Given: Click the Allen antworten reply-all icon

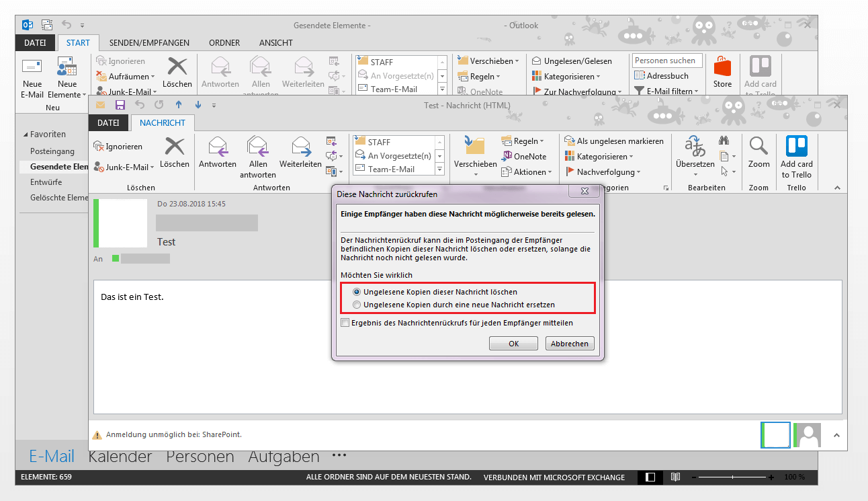Looking at the screenshot, I should [x=258, y=146].
